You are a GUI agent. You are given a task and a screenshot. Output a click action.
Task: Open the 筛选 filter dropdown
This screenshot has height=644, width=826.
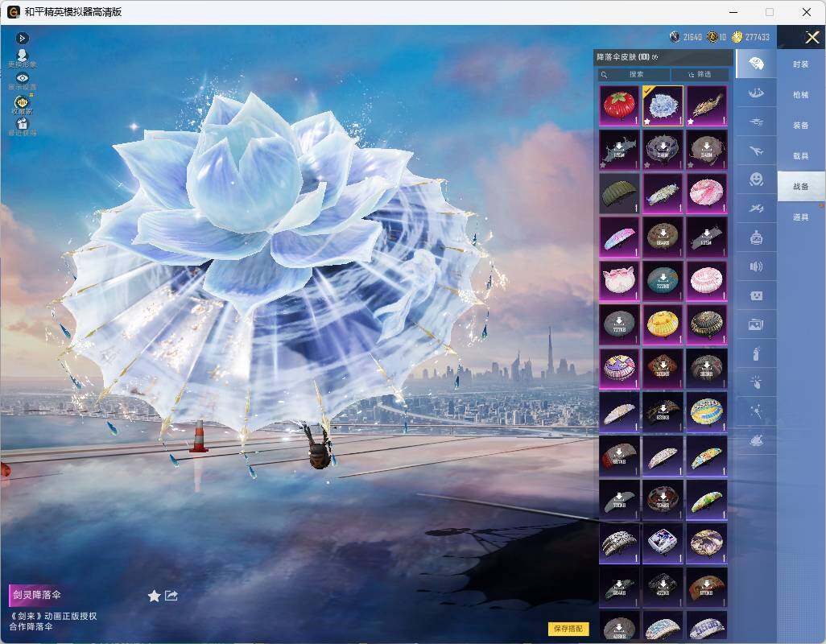[x=700, y=74]
